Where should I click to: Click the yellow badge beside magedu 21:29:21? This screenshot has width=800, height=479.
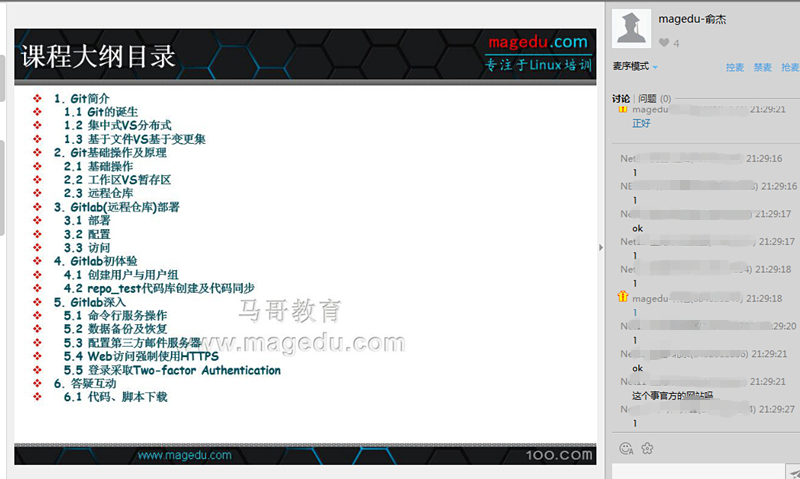[622, 110]
